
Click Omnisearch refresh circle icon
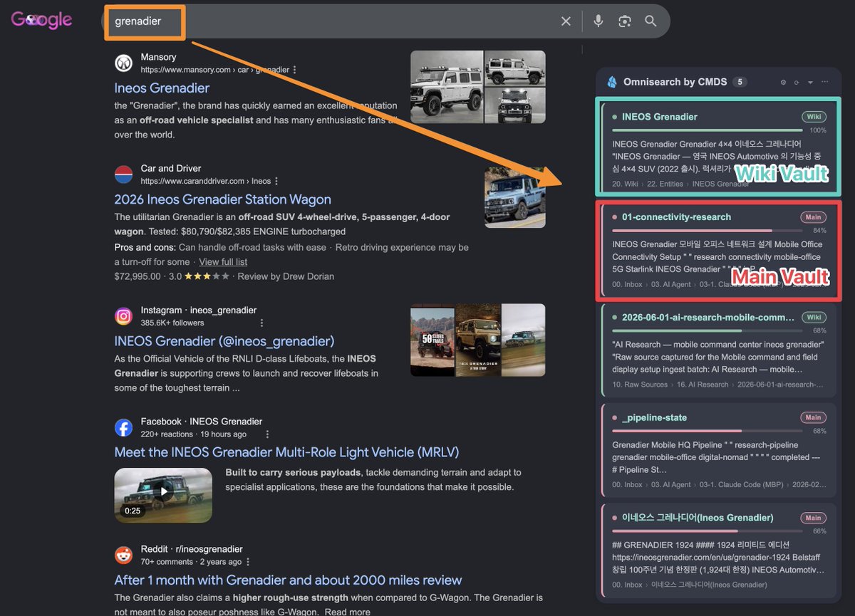[797, 82]
